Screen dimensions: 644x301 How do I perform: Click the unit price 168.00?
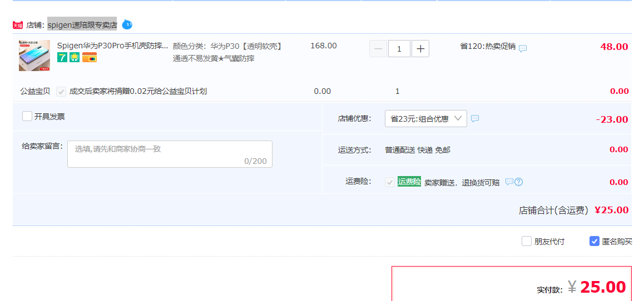[324, 46]
